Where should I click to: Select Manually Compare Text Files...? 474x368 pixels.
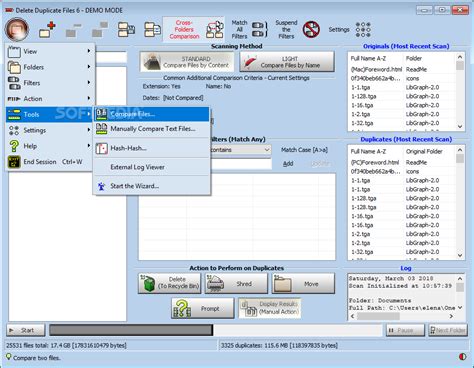click(152, 129)
